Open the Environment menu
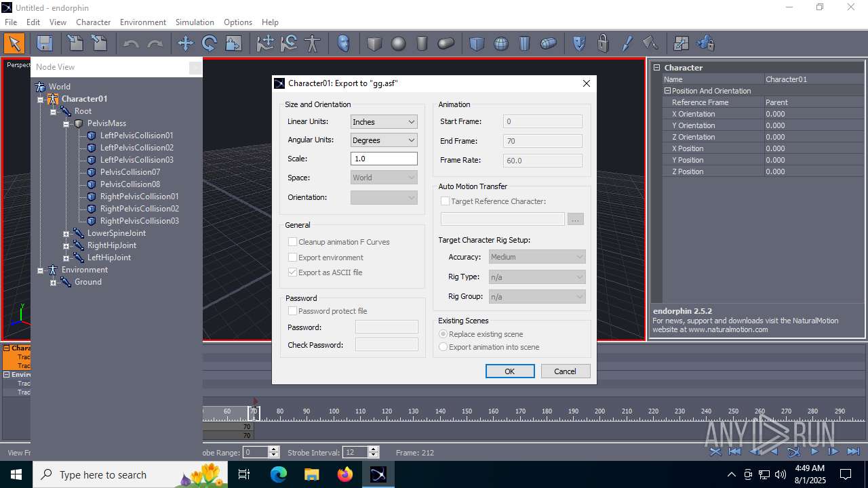The width and height of the screenshot is (868, 488). pyautogui.click(x=142, y=22)
